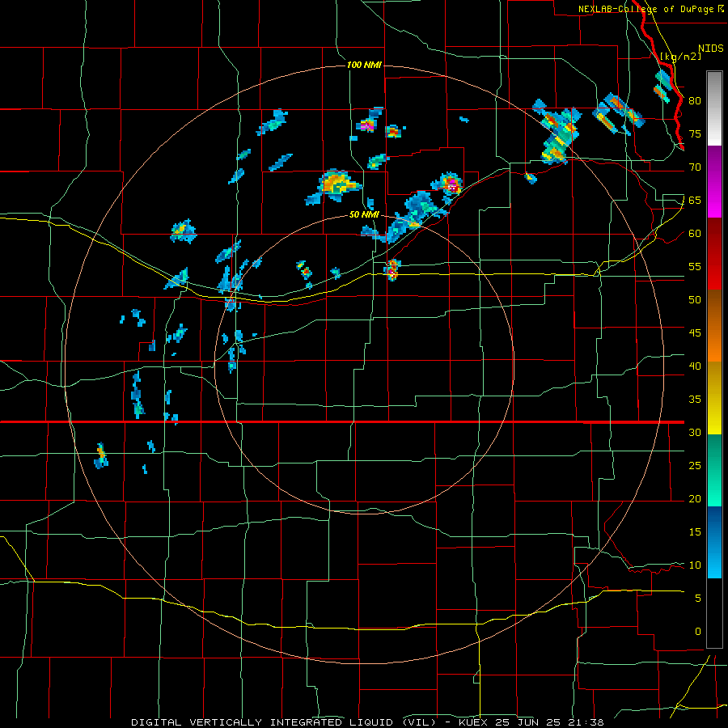Click the scale value 15
The image size is (728, 728).
tap(695, 532)
